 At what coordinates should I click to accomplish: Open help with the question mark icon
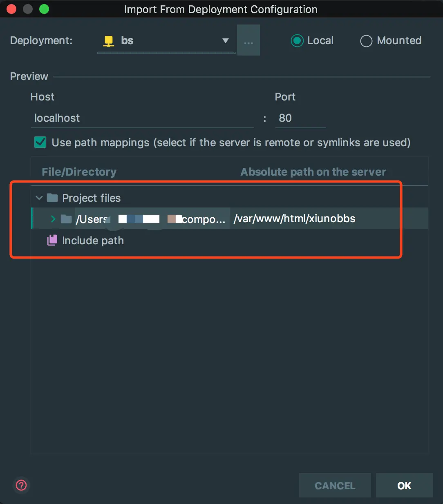[x=21, y=485]
